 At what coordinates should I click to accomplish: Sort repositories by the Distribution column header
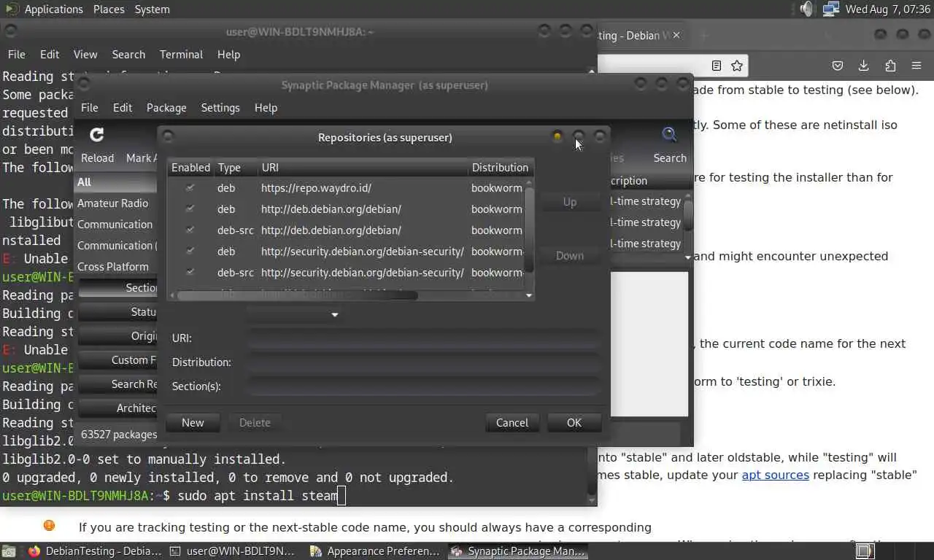tap(500, 168)
